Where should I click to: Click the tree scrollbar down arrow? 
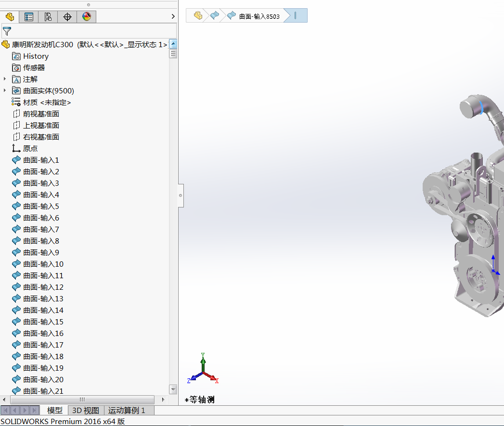coord(173,389)
